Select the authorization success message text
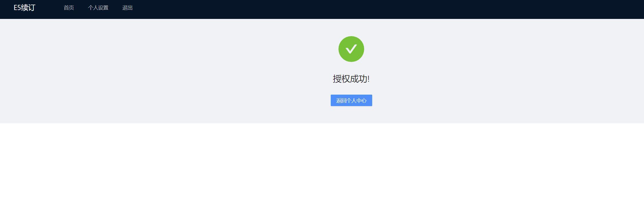Viewport: 644px width, 201px height. pos(351,79)
